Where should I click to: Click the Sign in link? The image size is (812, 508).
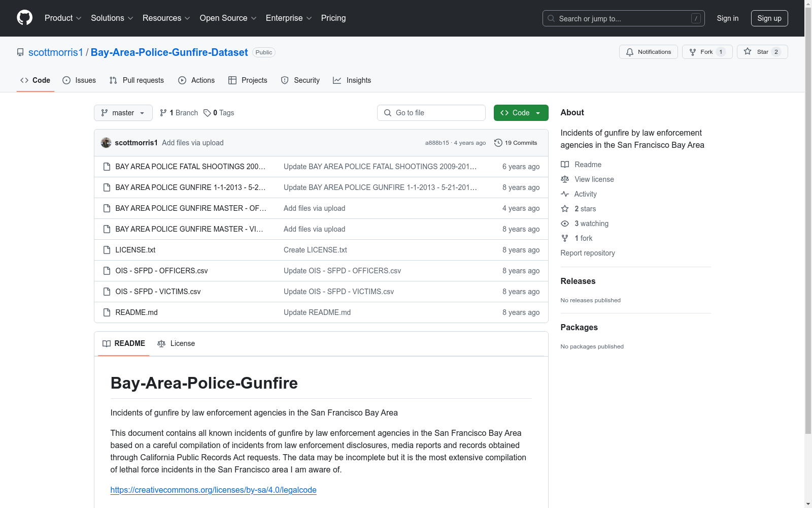coord(728,18)
